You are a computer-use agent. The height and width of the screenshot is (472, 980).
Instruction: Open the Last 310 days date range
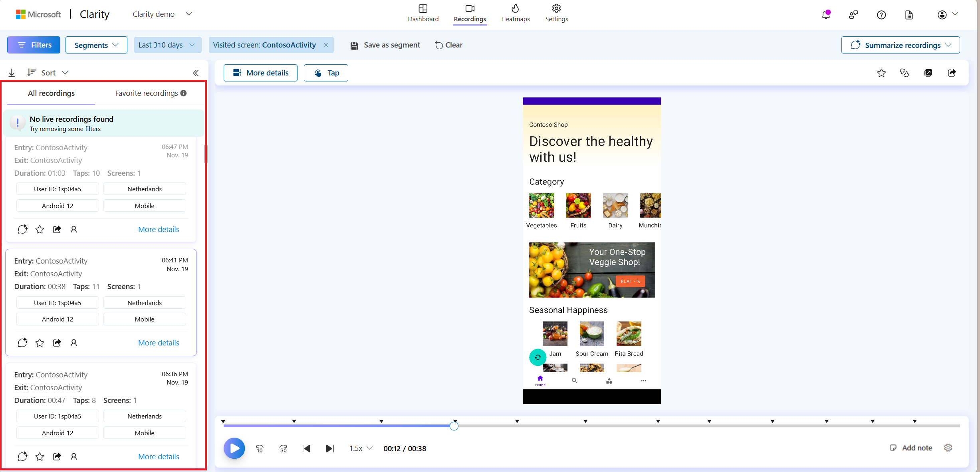point(167,45)
